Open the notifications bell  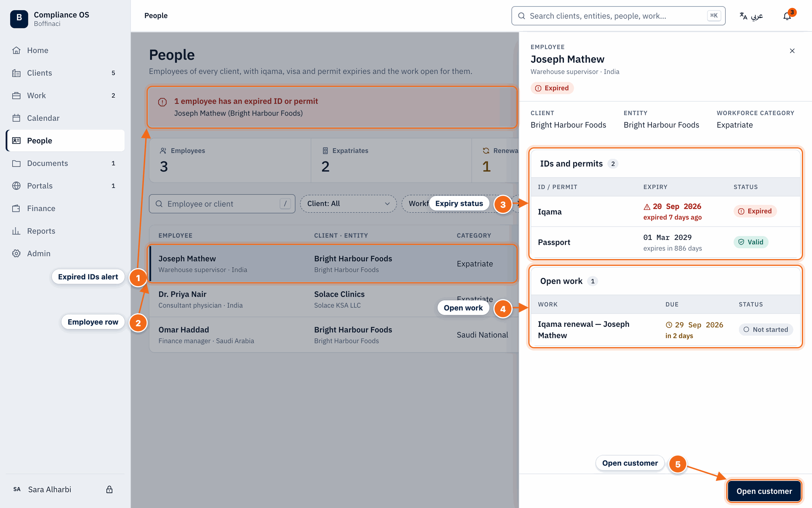[787, 16]
